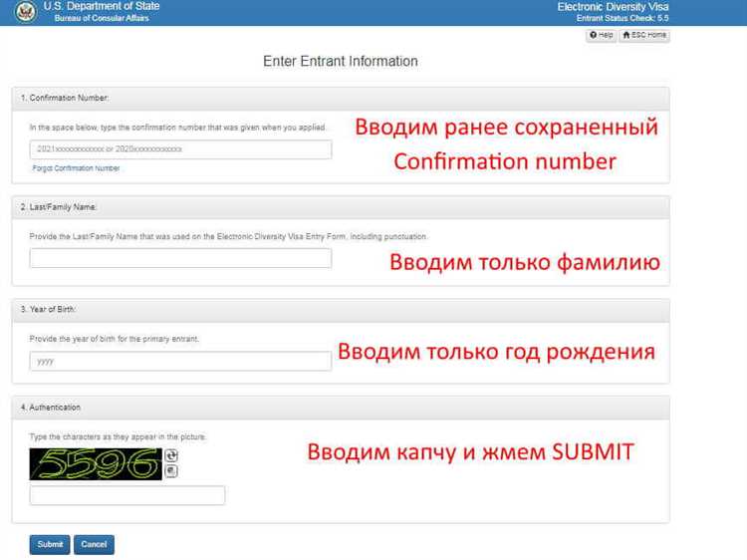Open the Help page
Viewport: 747px width, 560px height.
click(601, 35)
